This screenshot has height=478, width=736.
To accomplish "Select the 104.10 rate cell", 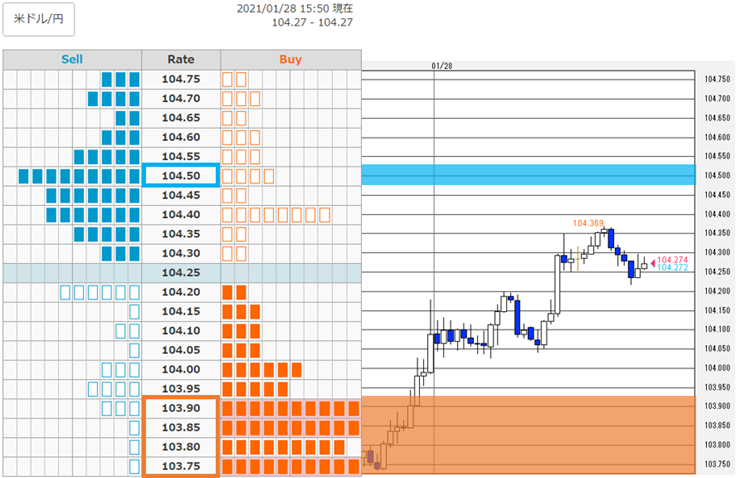I will pyautogui.click(x=181, y=331).
